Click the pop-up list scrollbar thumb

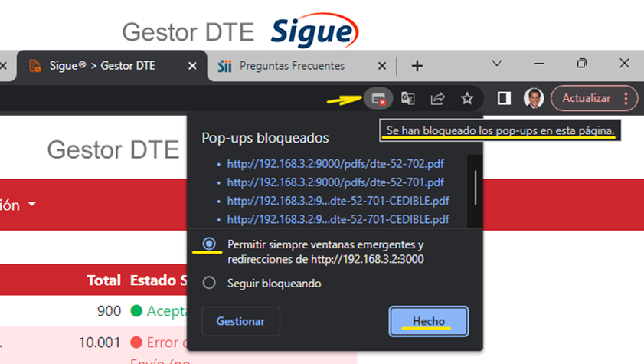(x=476, y=188)
